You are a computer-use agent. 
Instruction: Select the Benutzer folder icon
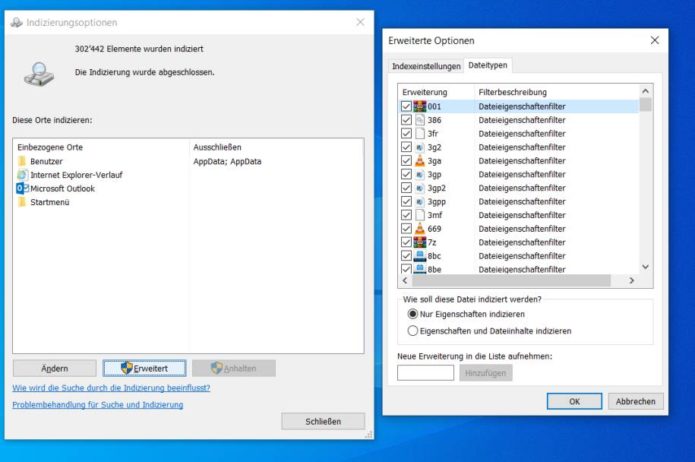pyautogui.click(x=22, y=161)
